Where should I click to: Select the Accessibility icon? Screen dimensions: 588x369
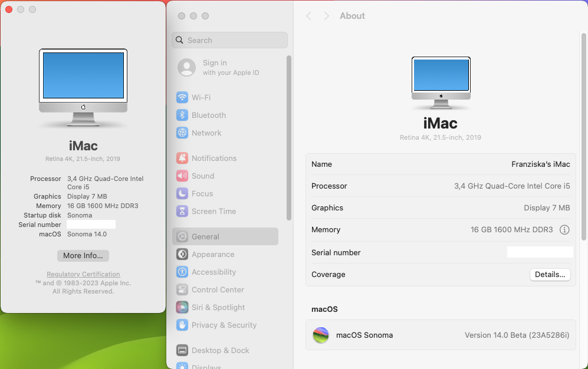pos(182,272)
